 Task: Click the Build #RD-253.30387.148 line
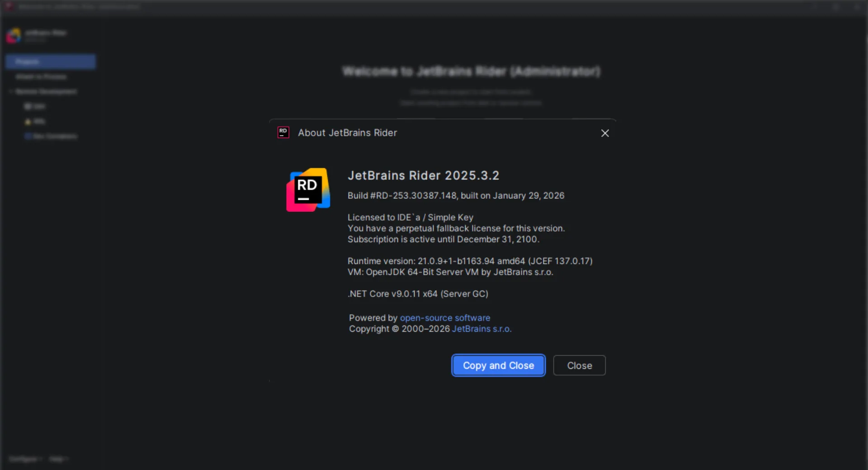click(456, 196)
